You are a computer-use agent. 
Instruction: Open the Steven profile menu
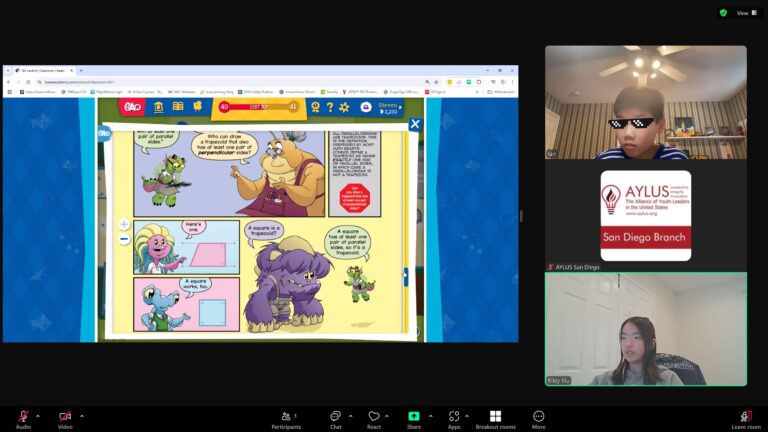point(390,108)
